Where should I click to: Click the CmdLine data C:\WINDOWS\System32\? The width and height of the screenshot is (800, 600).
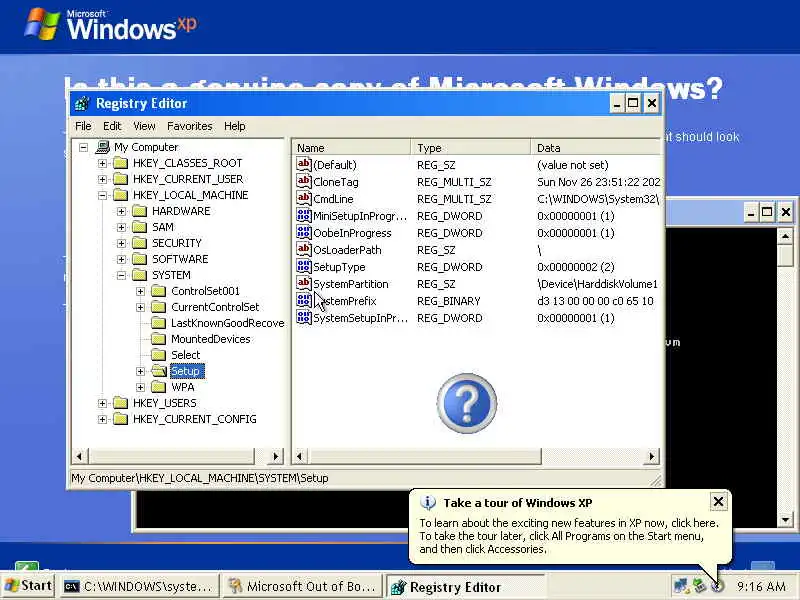click(598, 199)
